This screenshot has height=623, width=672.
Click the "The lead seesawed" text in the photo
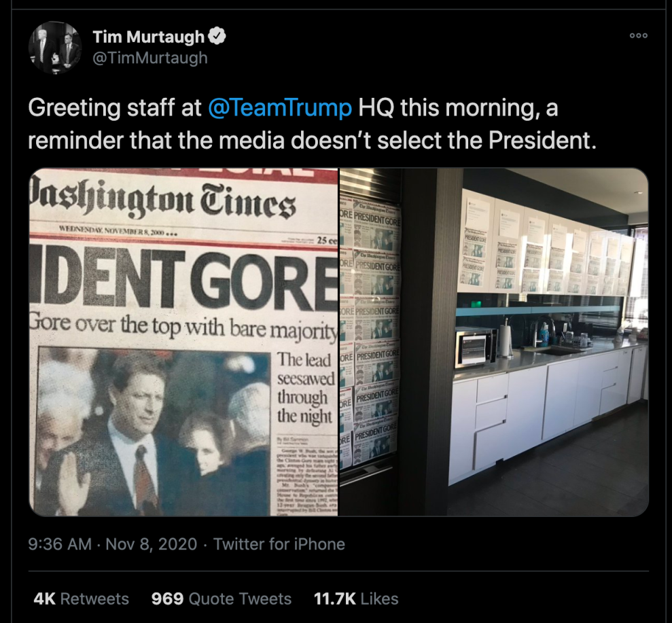point(303,387)
